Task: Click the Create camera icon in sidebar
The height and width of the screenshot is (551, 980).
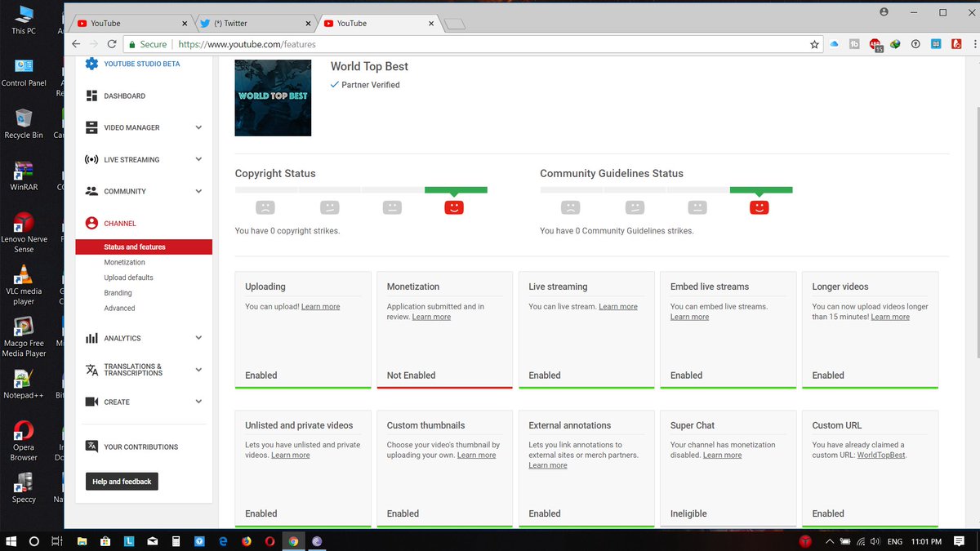Action: [x=91, y=402]
